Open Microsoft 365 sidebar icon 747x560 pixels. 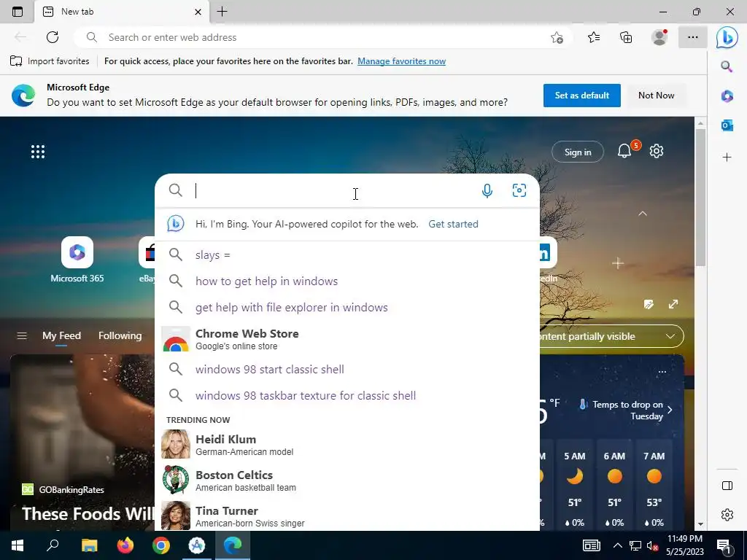click(727, 96)
